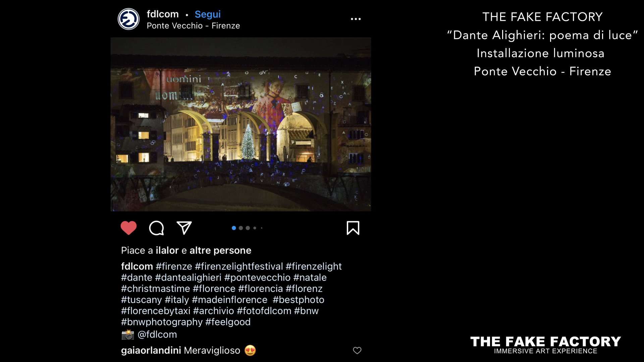Open the three-dot options menu
The image size is (644, 362).
pos(356,19)
